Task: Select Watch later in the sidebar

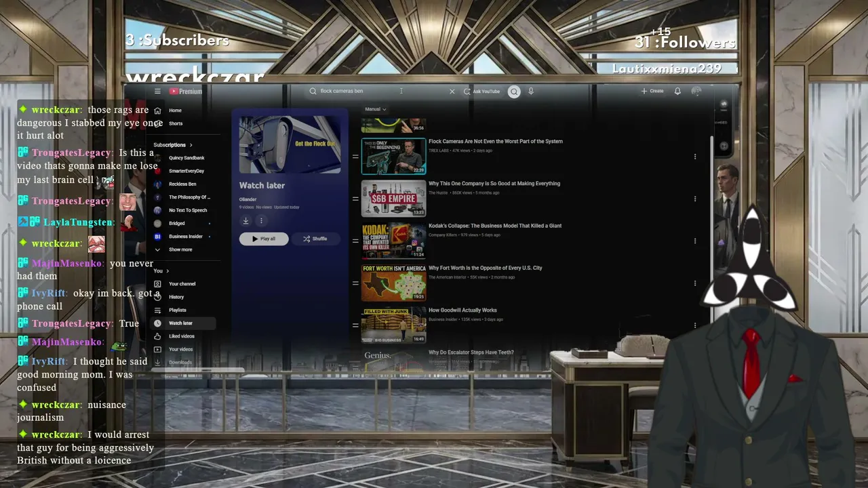Action: (183, 323)
